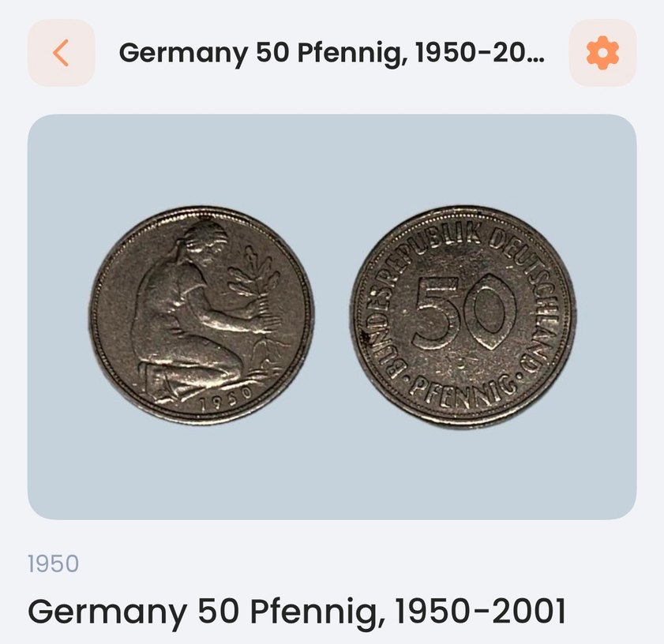Go back using the orange chevron arrow

tap(61, 53)
